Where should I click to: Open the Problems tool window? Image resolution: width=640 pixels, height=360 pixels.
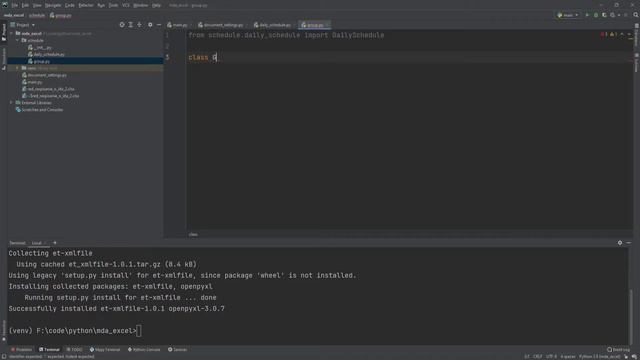pos(21,350)
